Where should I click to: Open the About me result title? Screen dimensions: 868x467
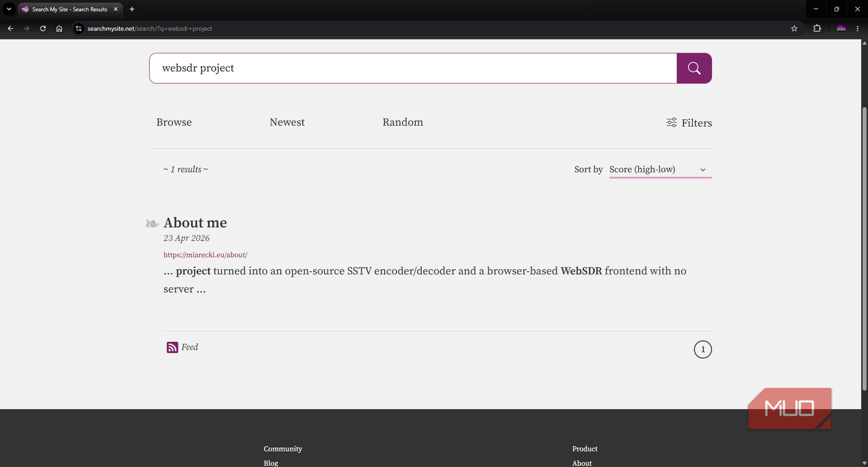coord(195,223)
